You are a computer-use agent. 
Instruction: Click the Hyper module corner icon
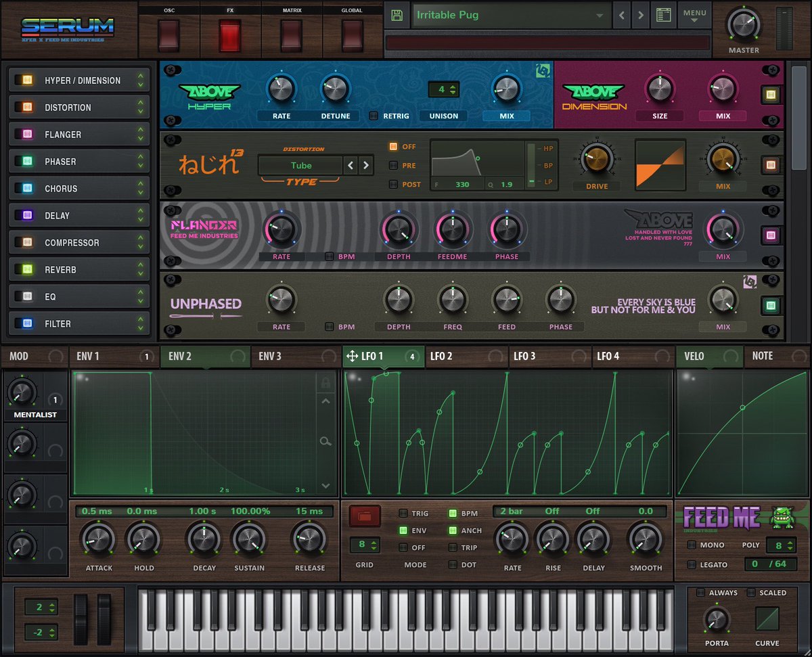coord(542,71)
